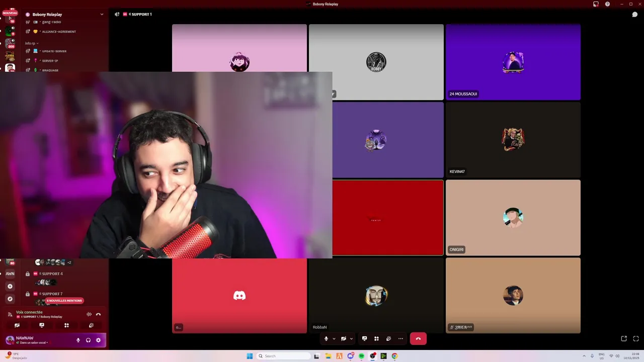Click the '5 NOUVELLES MENTIONS' pill

64,301
